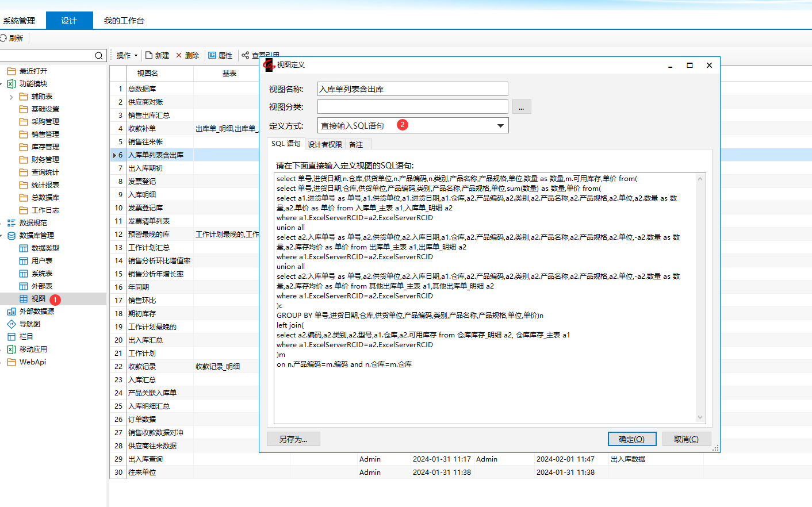Click the search magnifier icon in the sidebar
Image resolution: width=812 pixels, height=507 pixels.
pos(99,56)
